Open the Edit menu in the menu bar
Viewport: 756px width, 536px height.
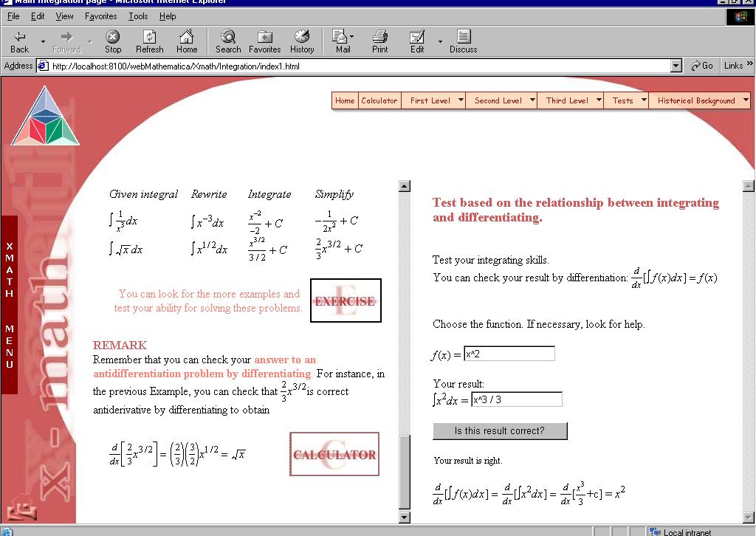coord(38,16)
